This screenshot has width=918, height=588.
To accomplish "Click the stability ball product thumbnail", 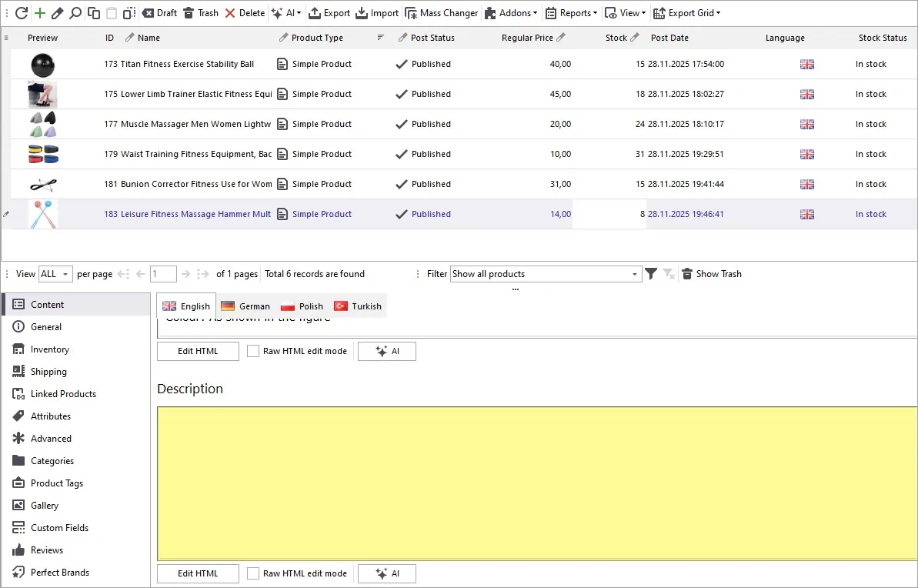I will (42, 64).
